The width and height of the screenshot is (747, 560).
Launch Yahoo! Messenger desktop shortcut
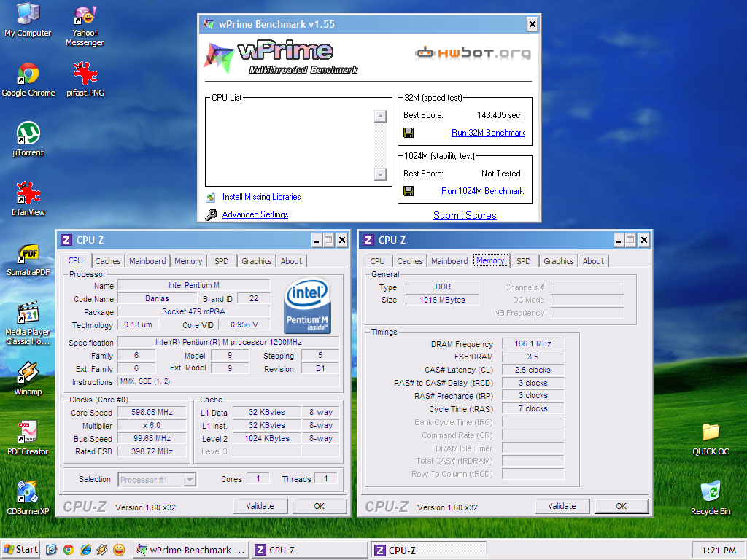[x=85, y=25]
